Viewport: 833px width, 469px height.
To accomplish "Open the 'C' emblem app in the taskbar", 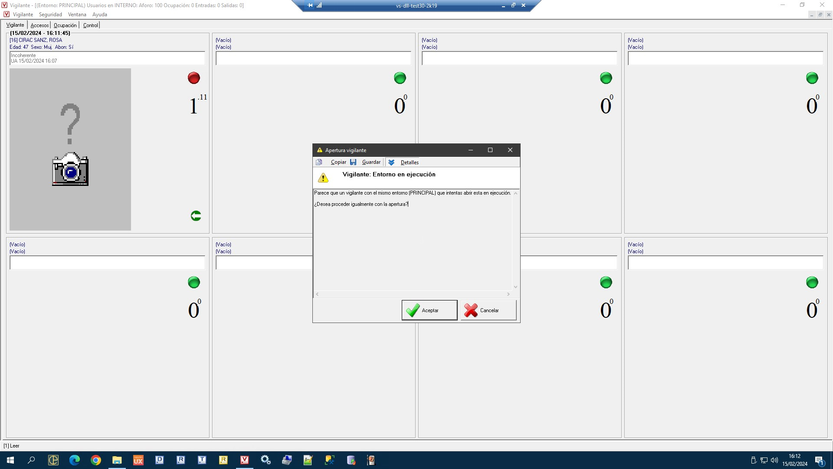I will [x=53, y=460].
